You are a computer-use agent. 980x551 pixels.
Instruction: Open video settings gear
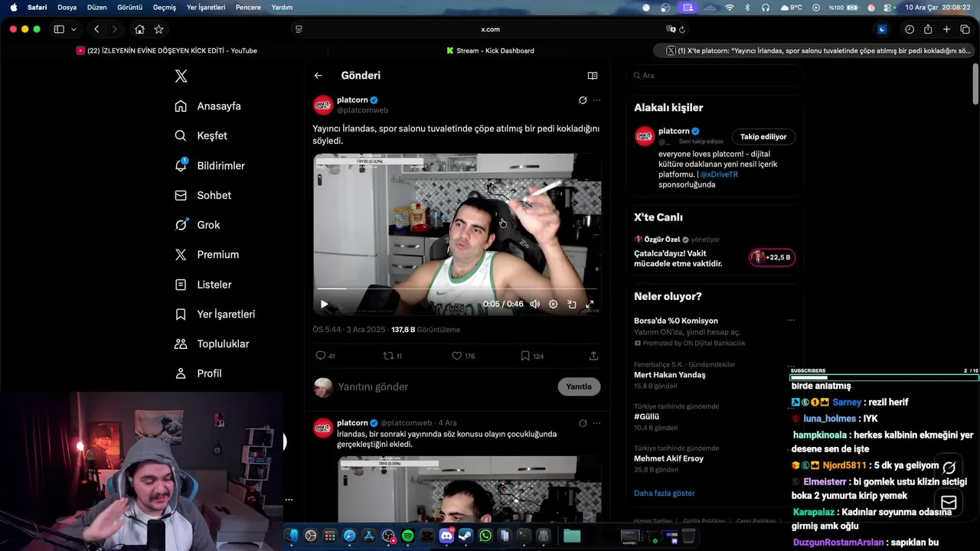[553, 304]
